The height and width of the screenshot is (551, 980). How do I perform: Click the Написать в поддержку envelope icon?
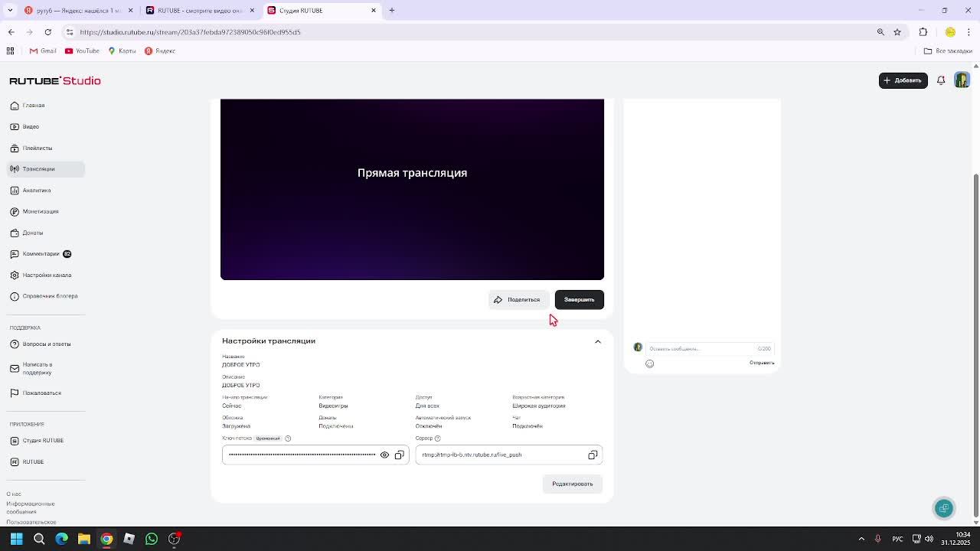coord(15,369)
